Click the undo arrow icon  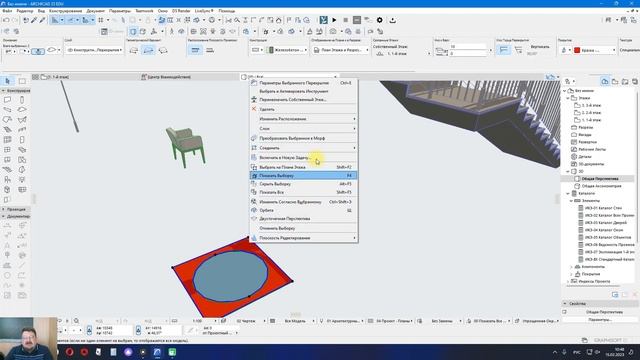[x=6, y=20]
